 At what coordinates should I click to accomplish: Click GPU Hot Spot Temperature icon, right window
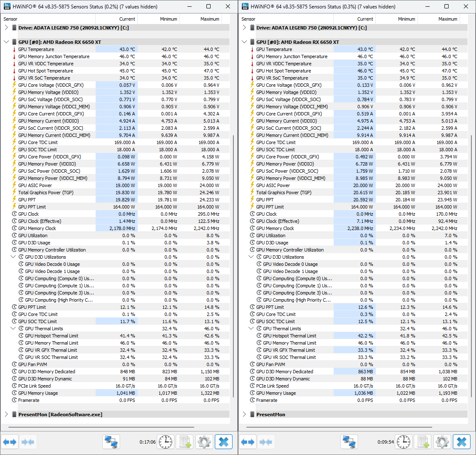point(252,71)
